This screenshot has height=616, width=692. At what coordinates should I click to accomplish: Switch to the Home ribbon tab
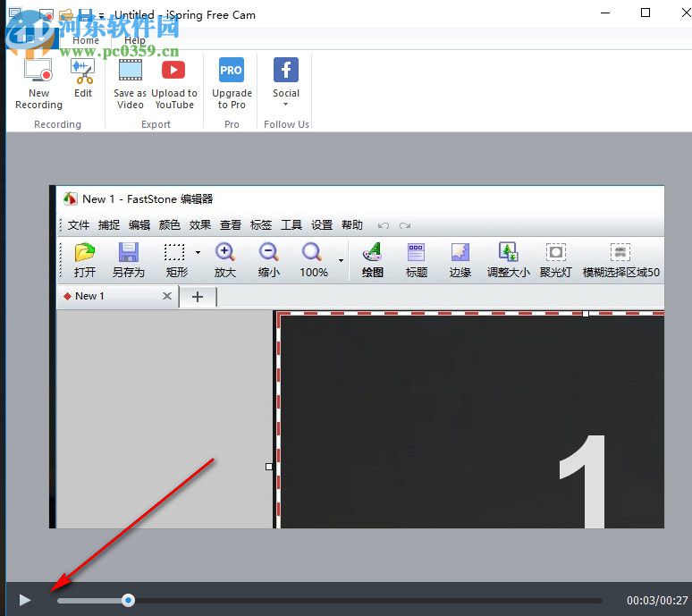pyautogui.click(x=86, y=40)
